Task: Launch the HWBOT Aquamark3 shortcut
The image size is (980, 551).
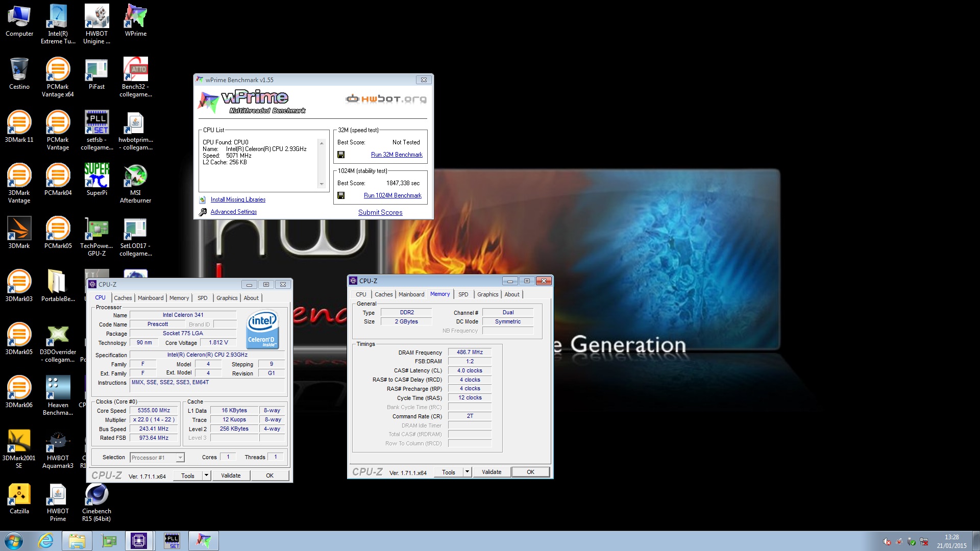Action: [x=58, y=448]
